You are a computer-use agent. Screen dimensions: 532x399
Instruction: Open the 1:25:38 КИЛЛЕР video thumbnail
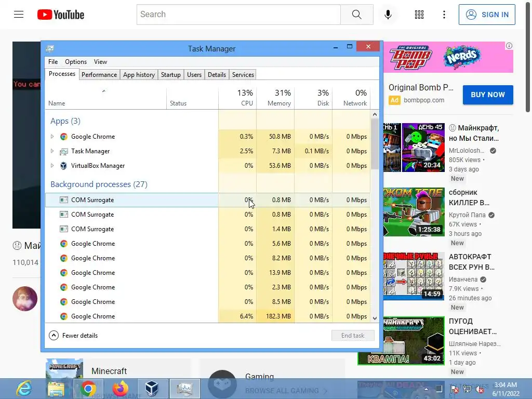coord(414,212)
